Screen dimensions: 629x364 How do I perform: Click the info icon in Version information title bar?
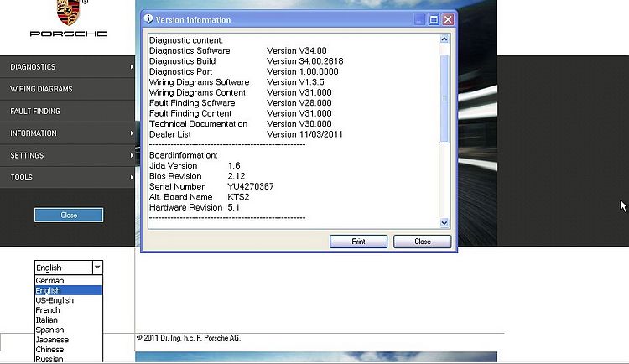[148, 18]
